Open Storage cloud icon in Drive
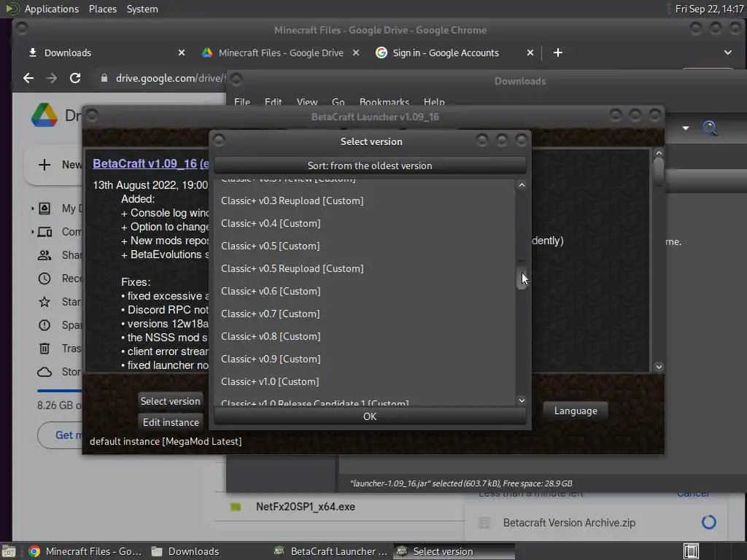This screenshot has width=747, height=560. pos(44,372)
